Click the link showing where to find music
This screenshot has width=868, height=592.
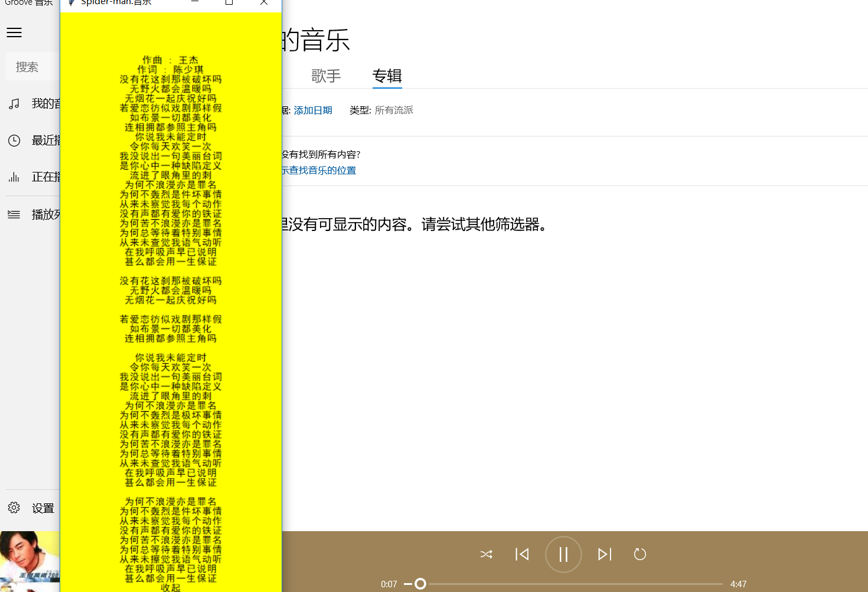tap(319, 170)
